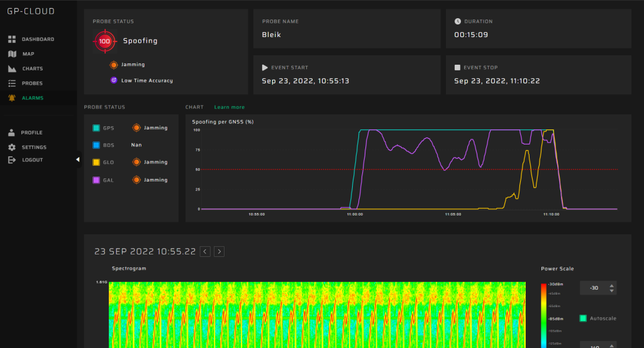Click the Spoofing per GNSS chart
The height and width of the screenshot is (348, 644).
pyautogui.click(x=409, y=170)
